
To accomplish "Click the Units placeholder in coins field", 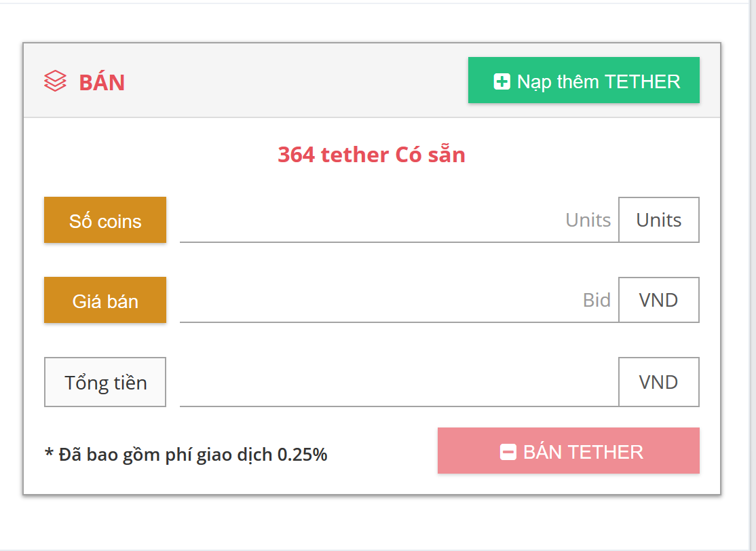I will [x=588, y=221].
